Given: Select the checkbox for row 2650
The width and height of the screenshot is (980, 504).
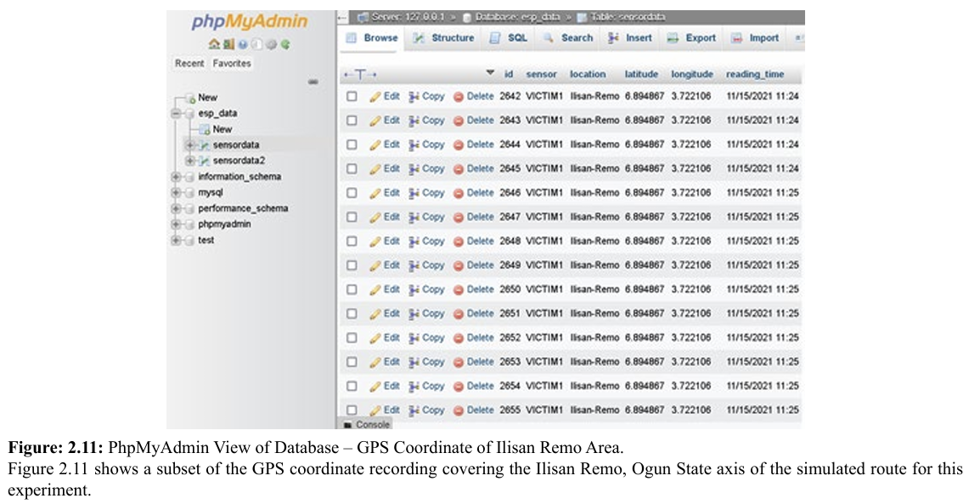Looking at the screenshot, I should 352,290.
